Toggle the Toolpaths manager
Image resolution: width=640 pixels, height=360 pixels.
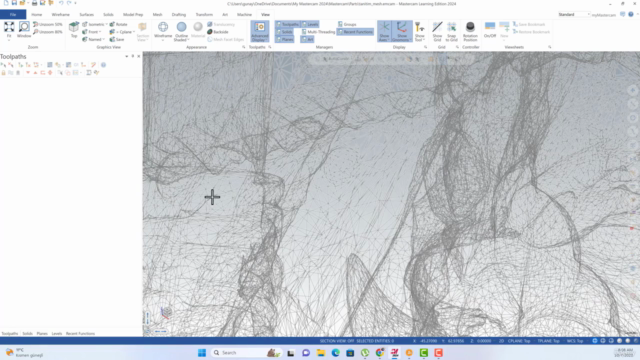(x=288, y=24)
